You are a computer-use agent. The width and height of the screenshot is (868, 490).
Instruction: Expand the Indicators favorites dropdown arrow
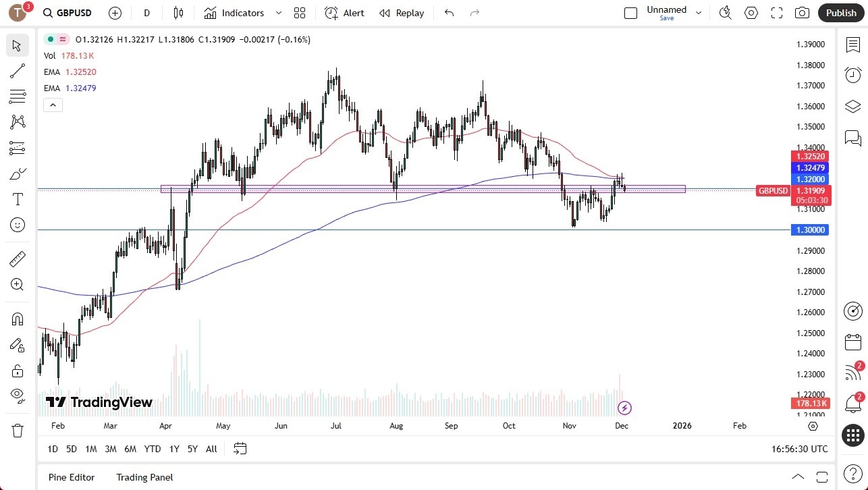pos(279,13)
